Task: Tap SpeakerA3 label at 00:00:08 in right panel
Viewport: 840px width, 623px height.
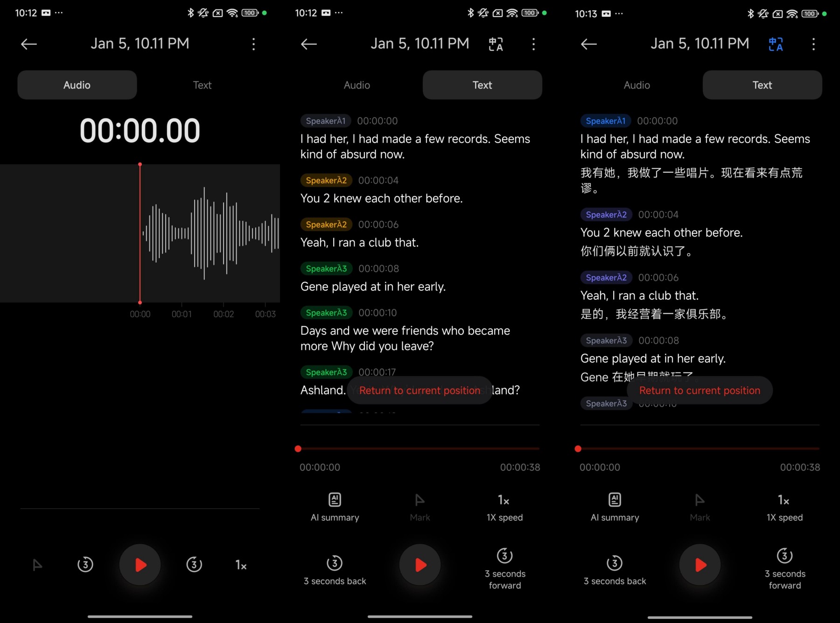Action: click(x=606, y=341)
